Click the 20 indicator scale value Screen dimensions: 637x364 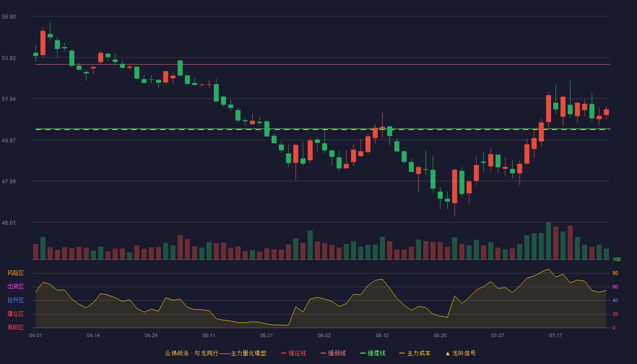click(x=615, y=314)
